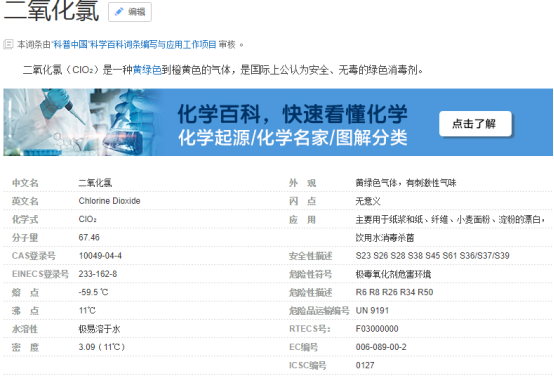Click appearance value 黄绿色气体，有刺激性气味
This screenshot has width=554, height=376.
point(406,183)
